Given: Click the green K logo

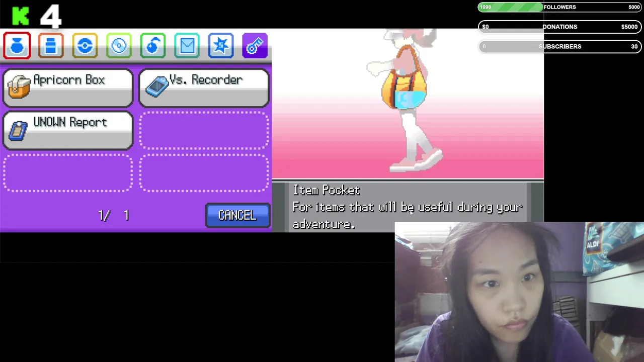Looking at the screenshot, I should tap(22, 16).
